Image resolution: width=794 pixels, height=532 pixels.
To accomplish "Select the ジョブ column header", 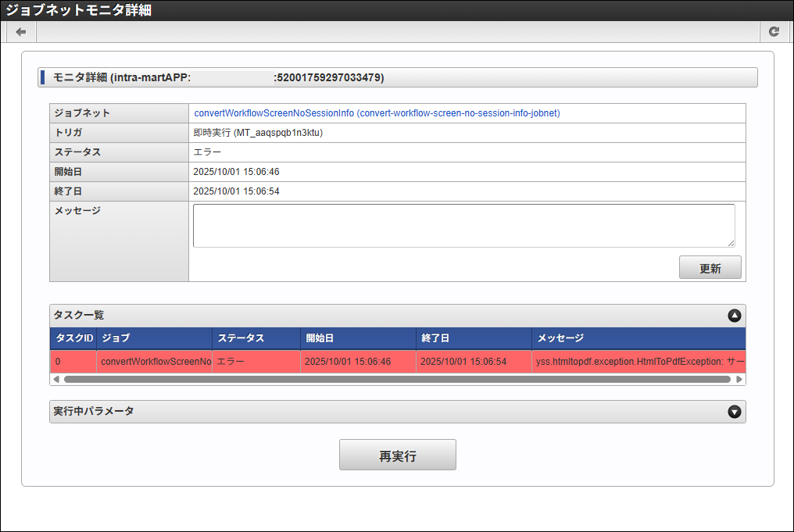I will (x=154, y=338).
